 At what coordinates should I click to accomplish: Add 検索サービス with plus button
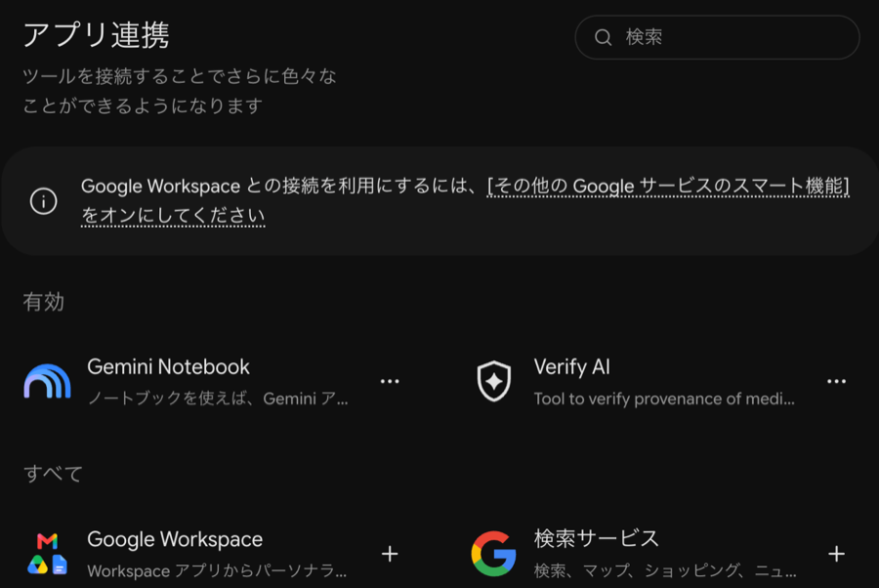(x=836, y=554)
